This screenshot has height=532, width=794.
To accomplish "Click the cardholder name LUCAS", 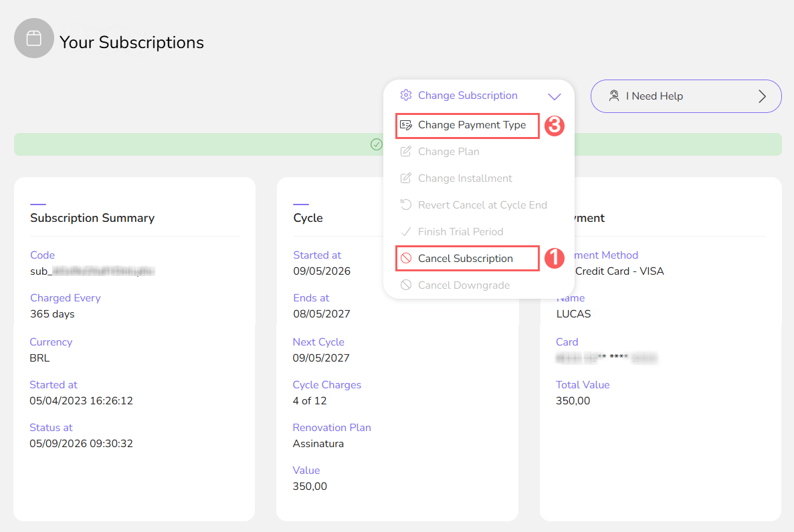I will pos(573,314).
